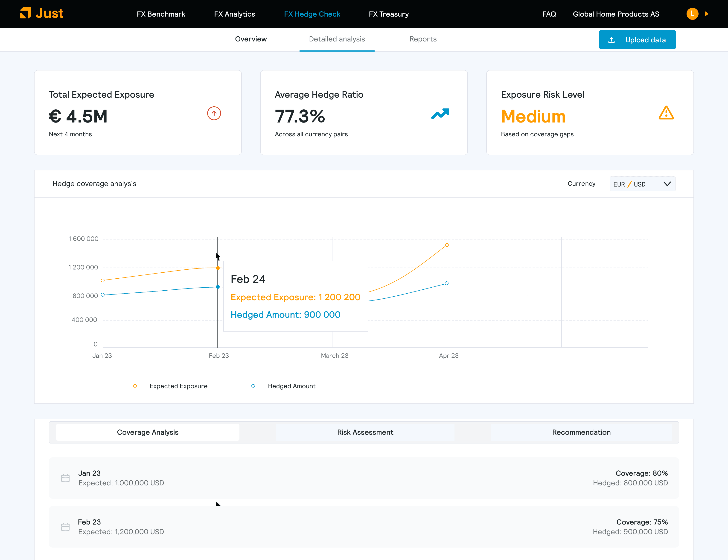Viewport: 728px width, 560px height.
Task: Toggle Hedged Amount series in legend
Action: tap(282, 386)
